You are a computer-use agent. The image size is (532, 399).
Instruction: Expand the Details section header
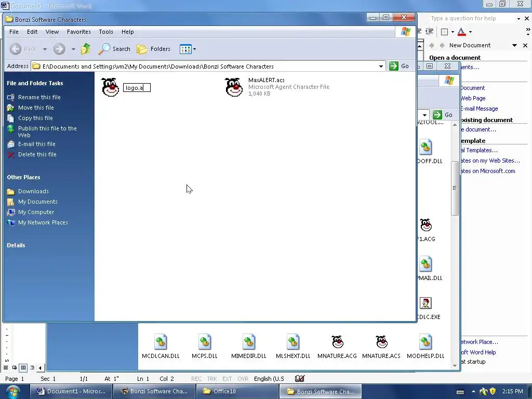tap(16, 245)
